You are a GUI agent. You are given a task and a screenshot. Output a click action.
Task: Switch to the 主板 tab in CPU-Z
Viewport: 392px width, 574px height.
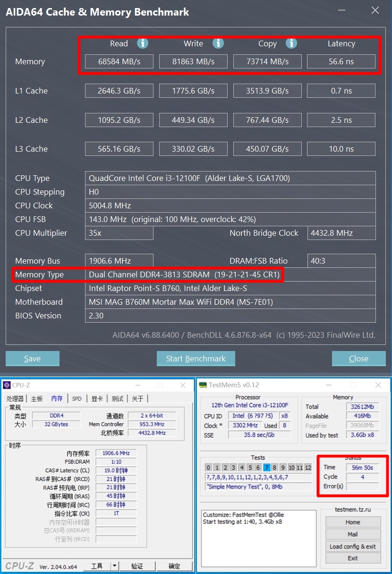(x=37, y=399)
